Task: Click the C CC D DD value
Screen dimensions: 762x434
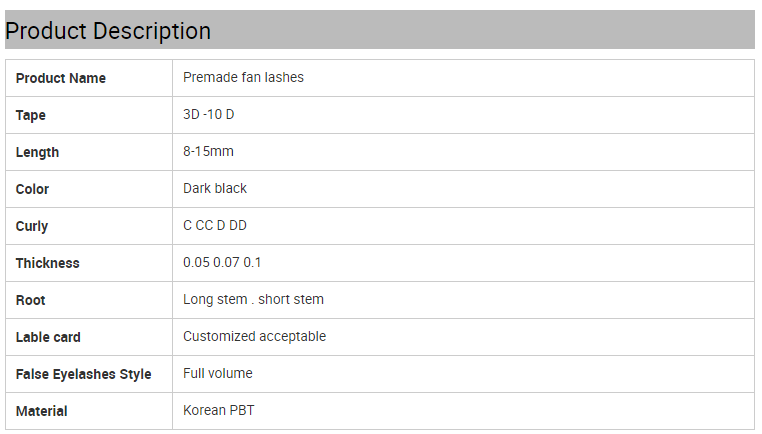Action: tap(215, 225)
